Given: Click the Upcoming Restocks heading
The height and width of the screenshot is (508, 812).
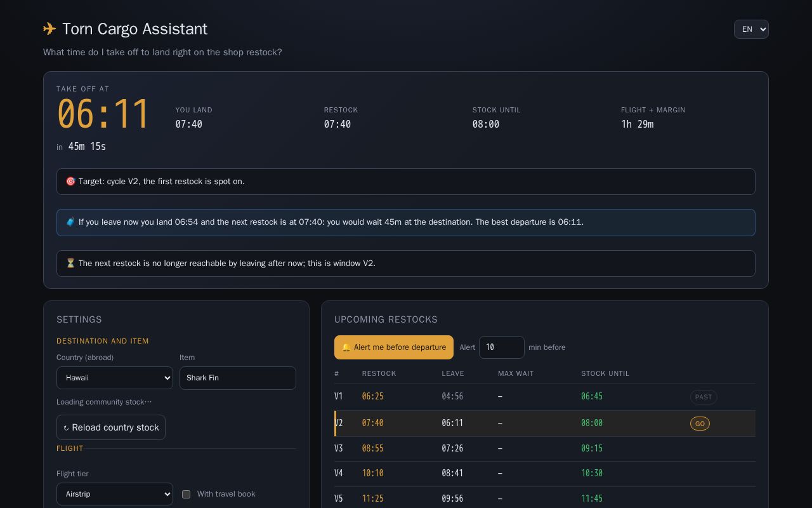Looking at the screenshot, I should coord(386,319).
